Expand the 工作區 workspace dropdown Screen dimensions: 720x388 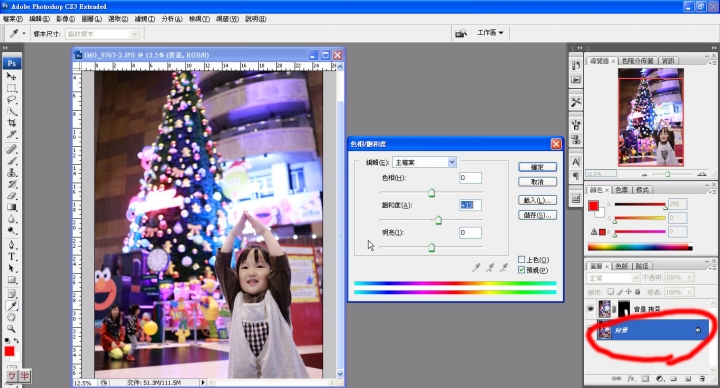click(490, 33)
